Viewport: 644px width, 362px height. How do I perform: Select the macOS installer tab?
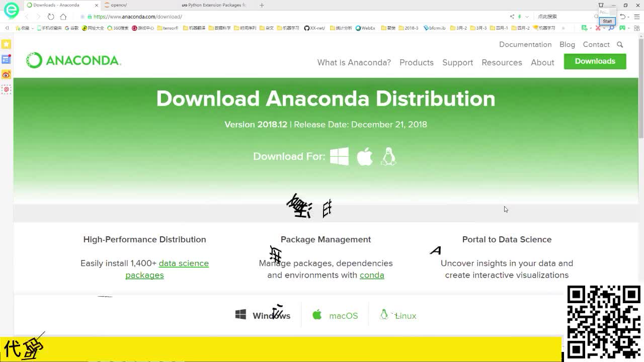335,316
